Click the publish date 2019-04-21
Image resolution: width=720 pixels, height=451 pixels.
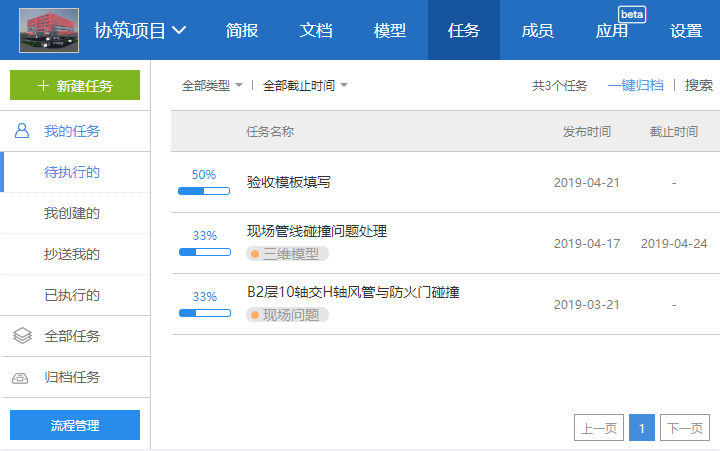coord(587,183)
